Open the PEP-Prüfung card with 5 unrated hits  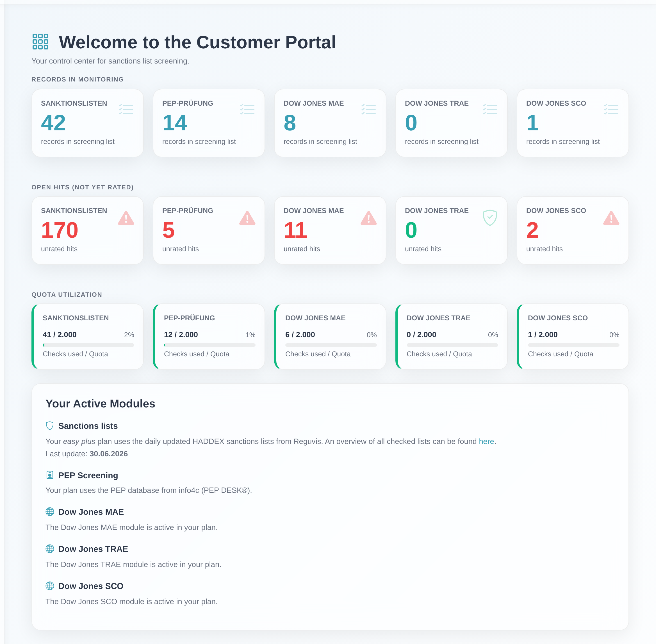[x=209, y=230]
